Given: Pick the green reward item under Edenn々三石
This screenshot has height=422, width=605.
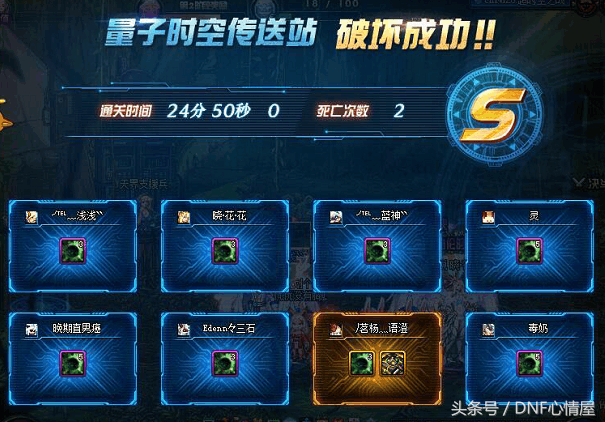Looking at the screenshot, I should click(225, 363).
